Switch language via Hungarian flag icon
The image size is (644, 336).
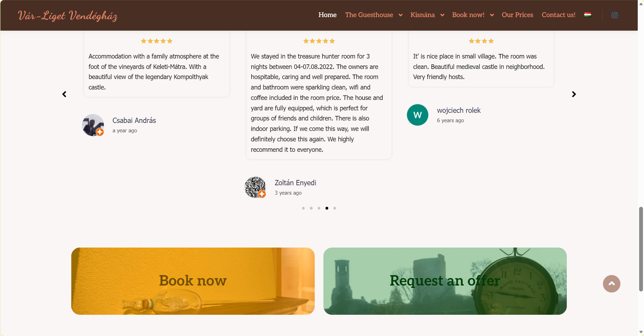(588, 15)
